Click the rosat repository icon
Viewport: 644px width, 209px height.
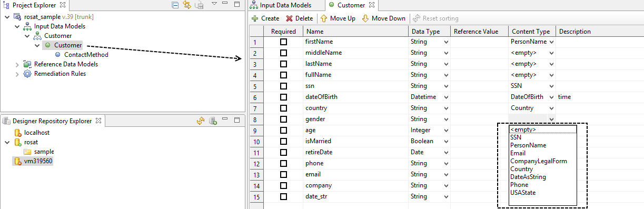(17, 142)
